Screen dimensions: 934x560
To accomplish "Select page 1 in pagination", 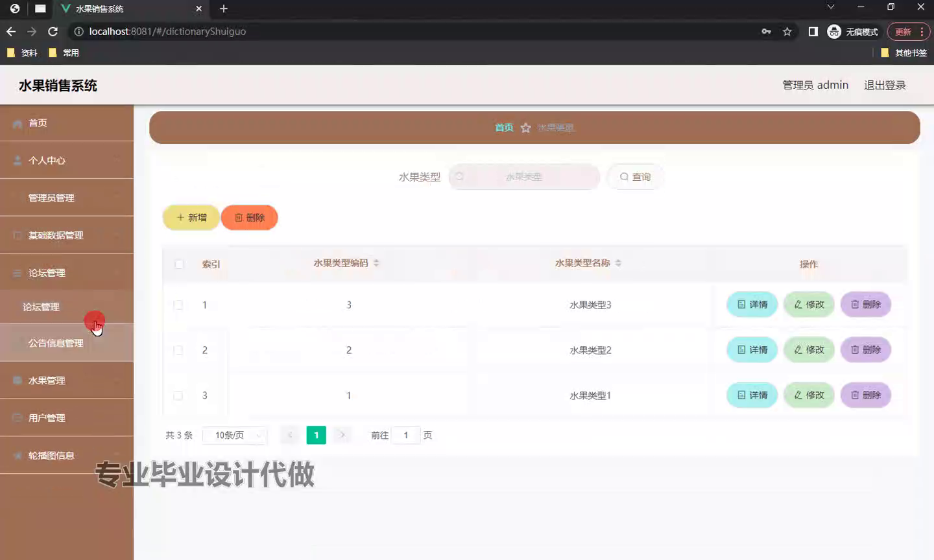I will (316, 435).
